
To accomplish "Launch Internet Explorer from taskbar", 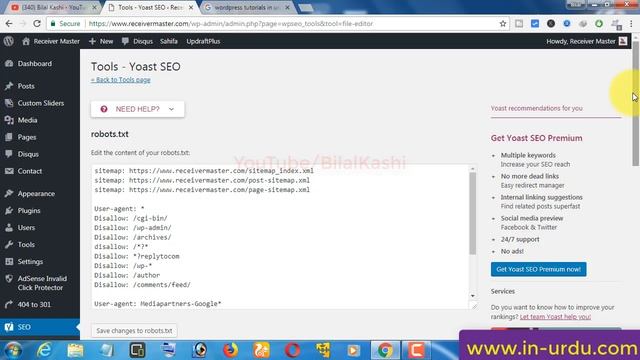I will click(44, 350).
